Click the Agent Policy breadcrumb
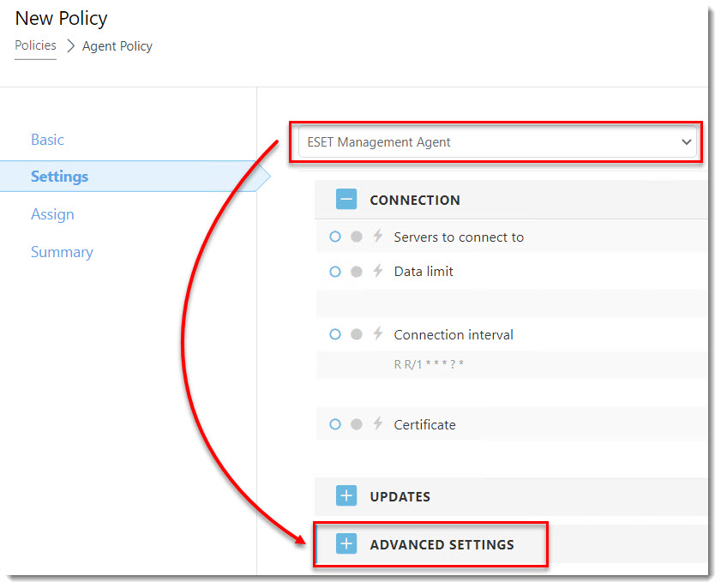This screenshot has width=721, height=588. 117,46
